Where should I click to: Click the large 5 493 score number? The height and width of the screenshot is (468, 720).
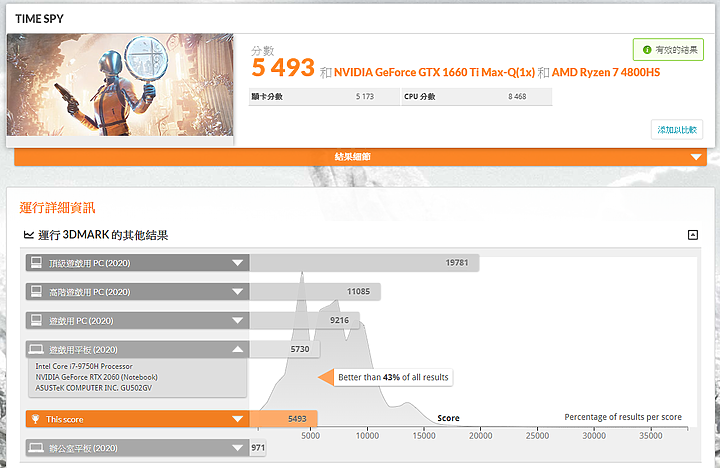click(x=283, y=68)
